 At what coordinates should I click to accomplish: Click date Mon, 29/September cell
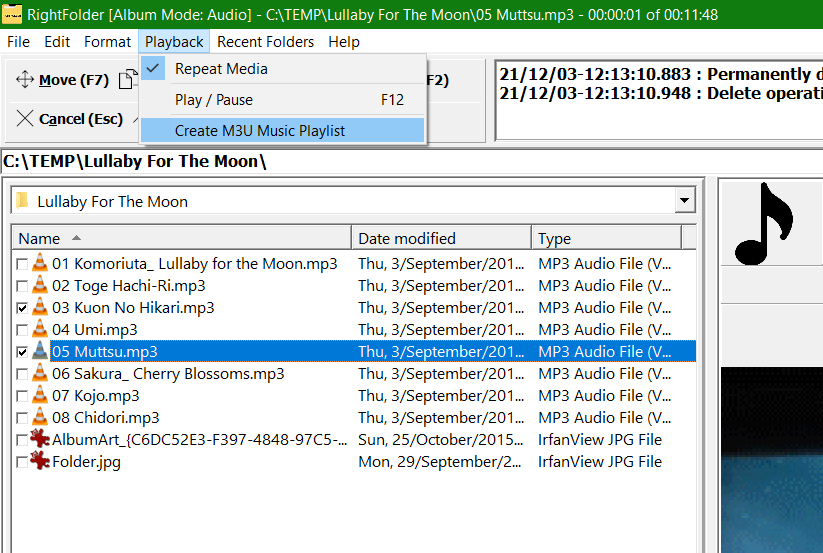[440, 462]
